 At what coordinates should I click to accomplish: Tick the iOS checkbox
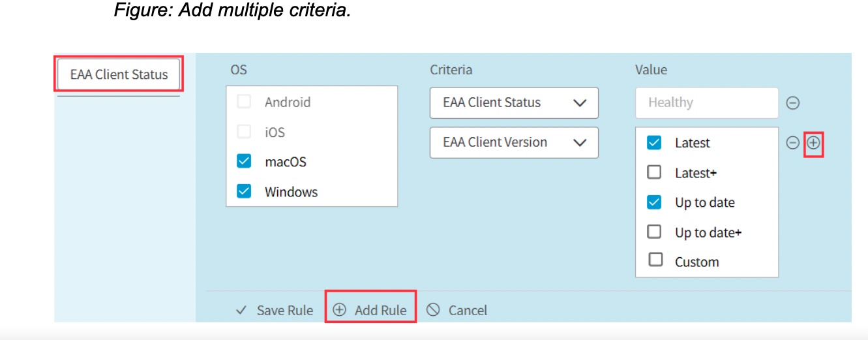tap(244, 132)
